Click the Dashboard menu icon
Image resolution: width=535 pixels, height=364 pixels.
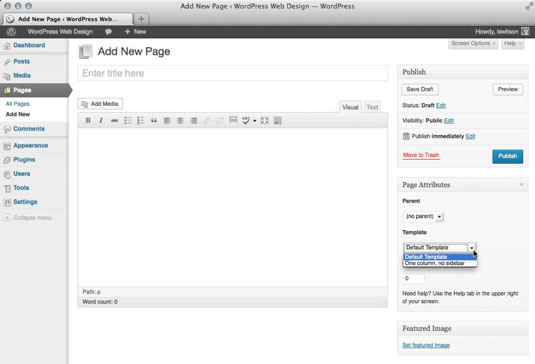[7, 46]
